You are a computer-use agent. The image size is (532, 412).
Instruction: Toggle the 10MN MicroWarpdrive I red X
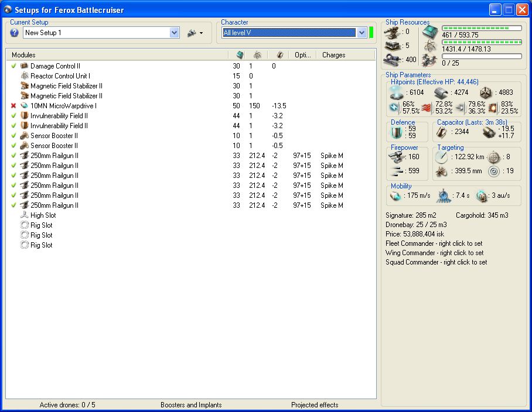(x=13, y=106)
